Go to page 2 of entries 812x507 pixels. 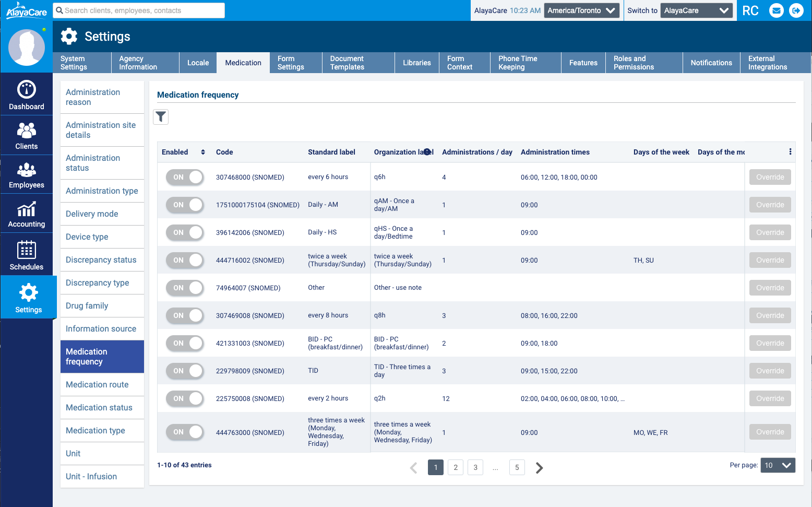point(456,467)
